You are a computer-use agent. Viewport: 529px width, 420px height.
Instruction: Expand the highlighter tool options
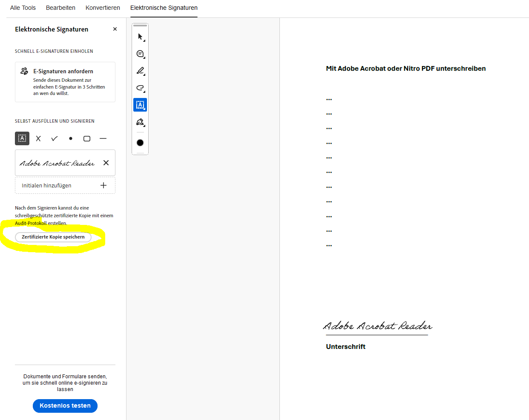tap(144, 75)
